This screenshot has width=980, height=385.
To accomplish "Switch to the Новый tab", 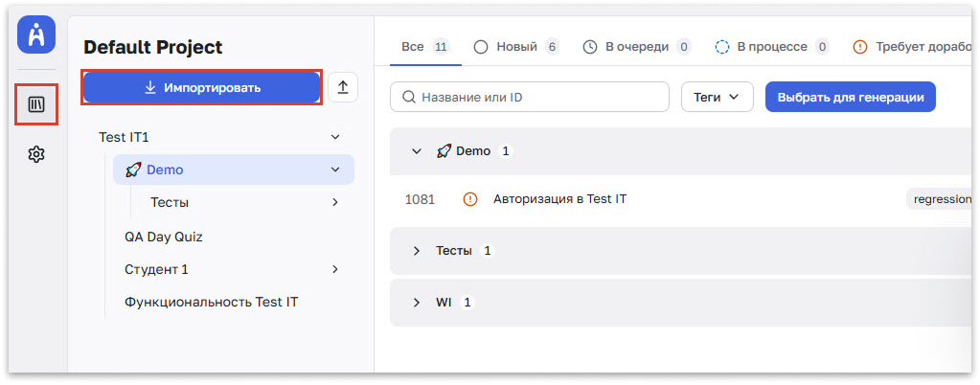I will coord(516,47).
